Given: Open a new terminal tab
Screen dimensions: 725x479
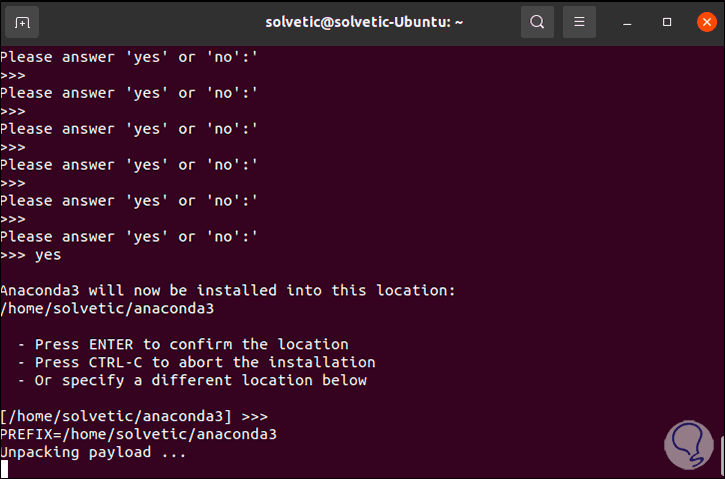Looking at the screenshot, I should click(x=23, y=21).
